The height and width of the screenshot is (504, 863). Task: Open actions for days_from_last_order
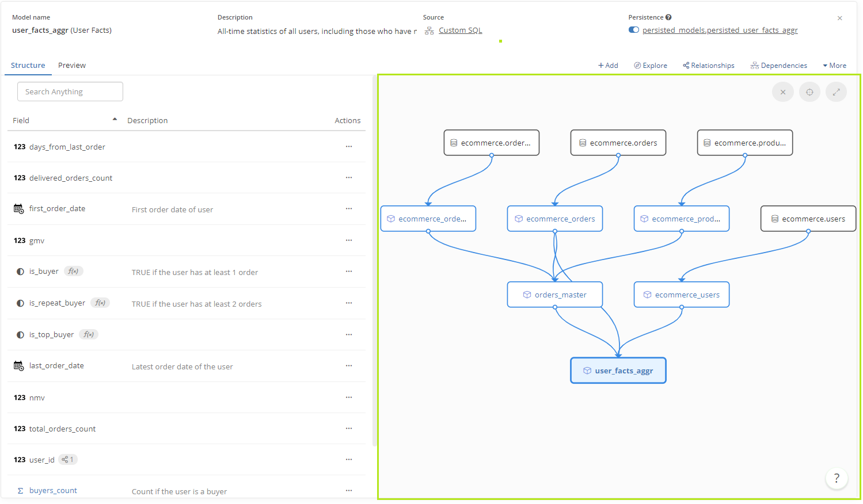(349, 147)
